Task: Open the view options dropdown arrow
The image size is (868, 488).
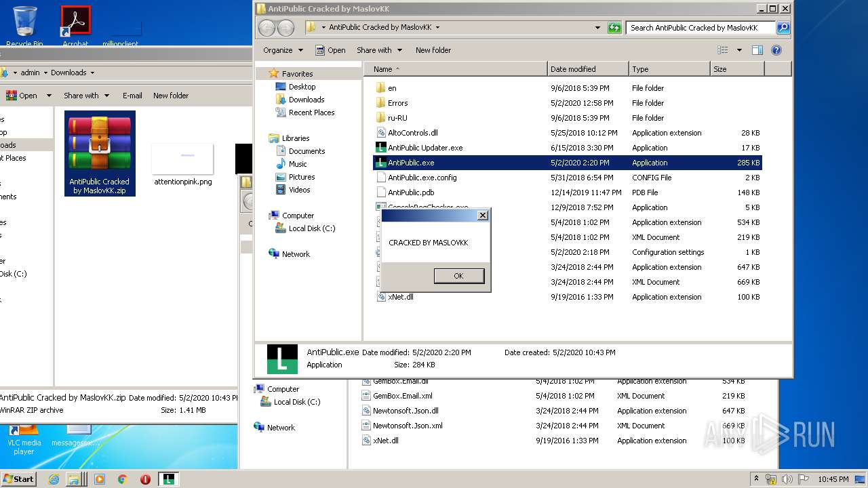Action: tap(739, 50)
